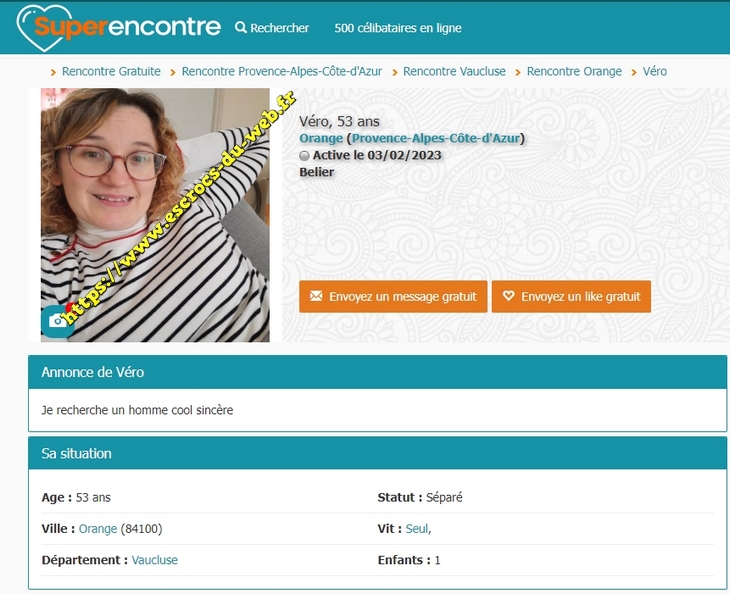
Task: Send a free message button
Action: click(393, 297)
